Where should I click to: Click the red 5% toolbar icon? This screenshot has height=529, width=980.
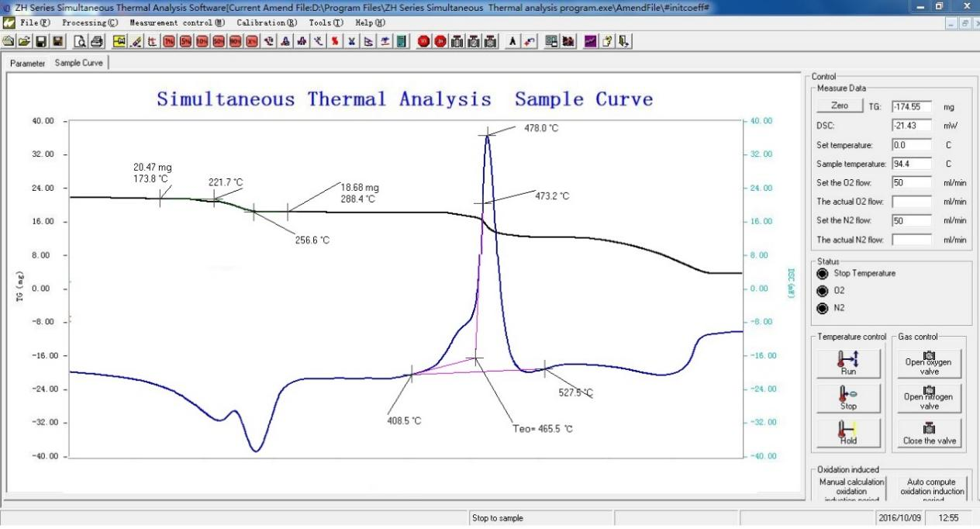coord(185,41)
